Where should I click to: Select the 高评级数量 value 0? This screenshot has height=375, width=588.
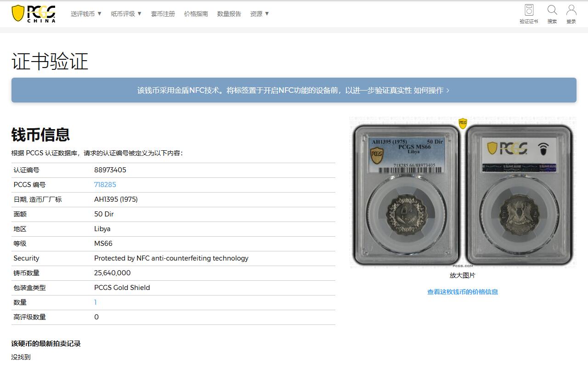[96, 317]
